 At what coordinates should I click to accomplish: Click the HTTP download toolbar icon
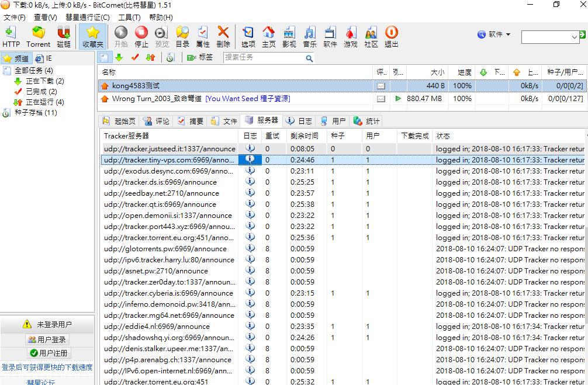tap(11, 36)
